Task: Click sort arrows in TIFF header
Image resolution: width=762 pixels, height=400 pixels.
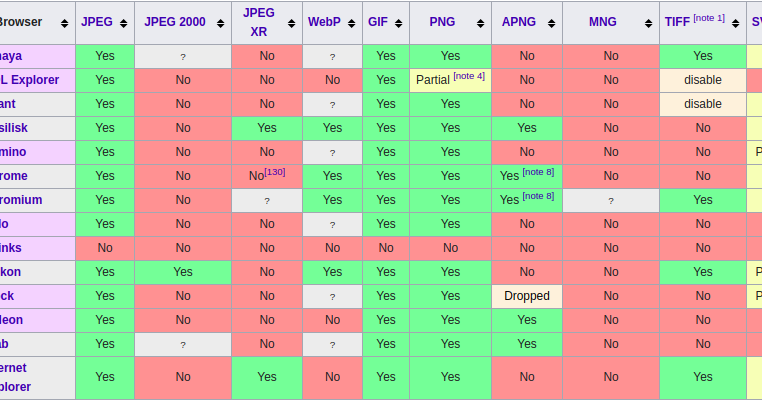Action: tap(736, 23)
